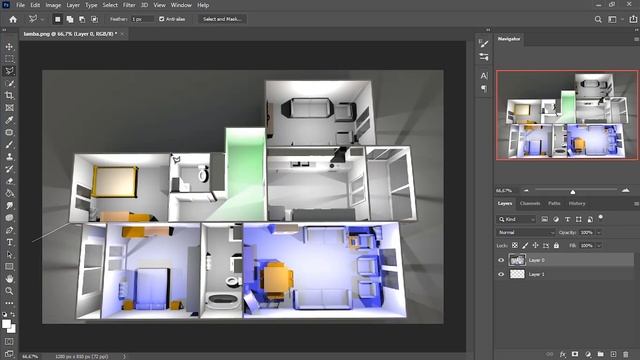Select the Eraser tool
This screenshot has height=360, width=640.
tap(9, 181)
